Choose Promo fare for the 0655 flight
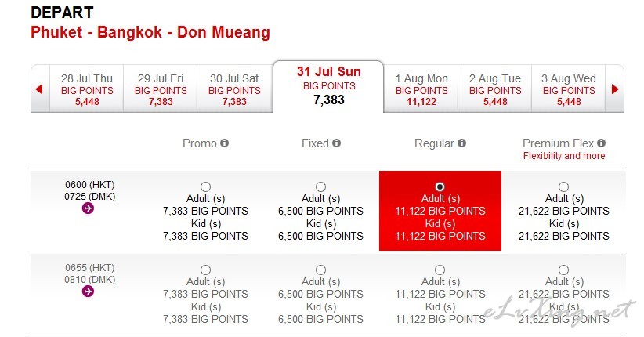This screenshot has width=644, height=337. pyautogui.click(x=205, y=270)
